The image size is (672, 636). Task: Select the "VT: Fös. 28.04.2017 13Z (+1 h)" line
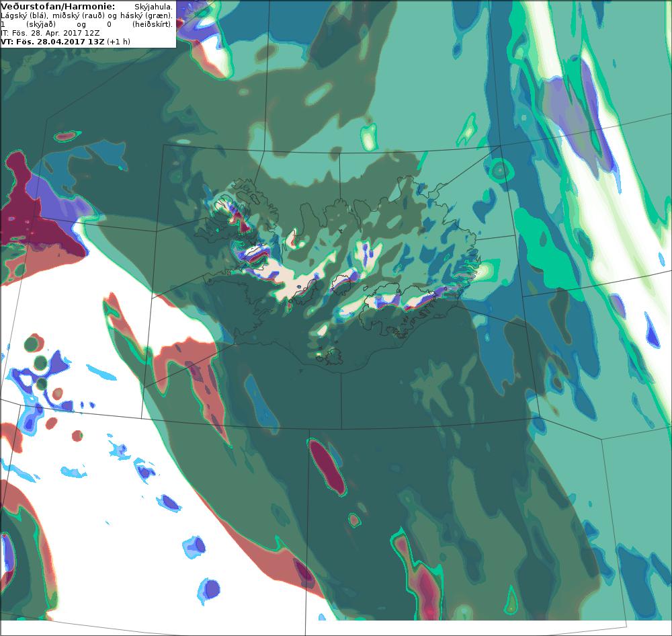[x=66, y=42]
